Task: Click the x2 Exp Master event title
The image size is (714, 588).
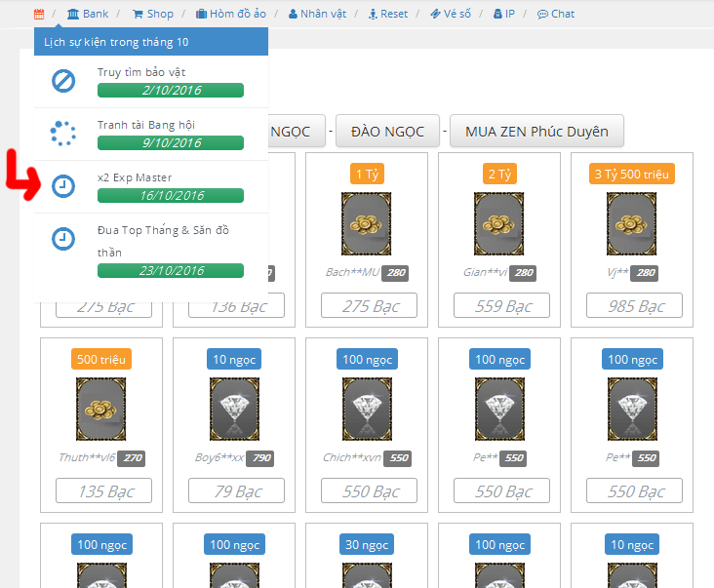Action: pos(135,177)
